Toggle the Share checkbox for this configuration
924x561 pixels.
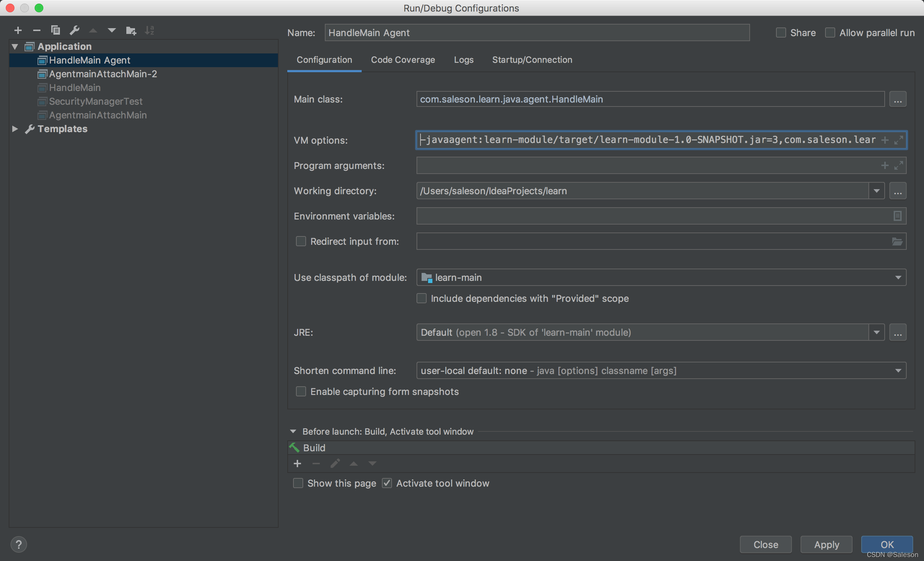781,32
